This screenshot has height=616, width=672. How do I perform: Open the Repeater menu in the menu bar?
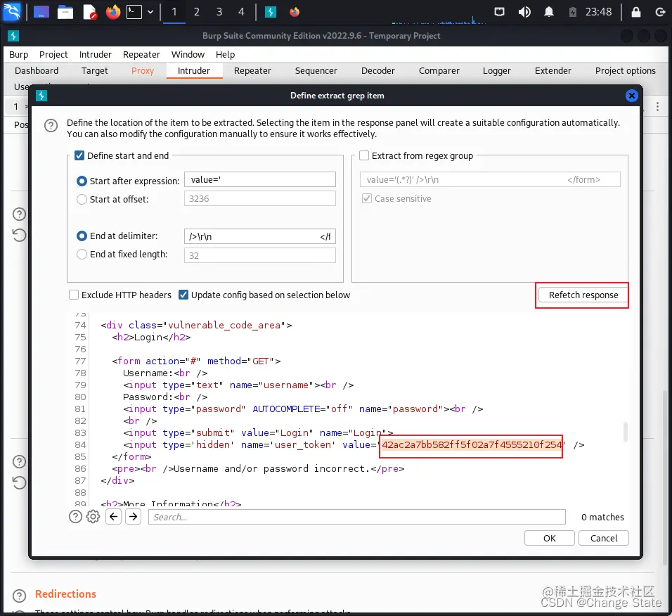[141, 54]
